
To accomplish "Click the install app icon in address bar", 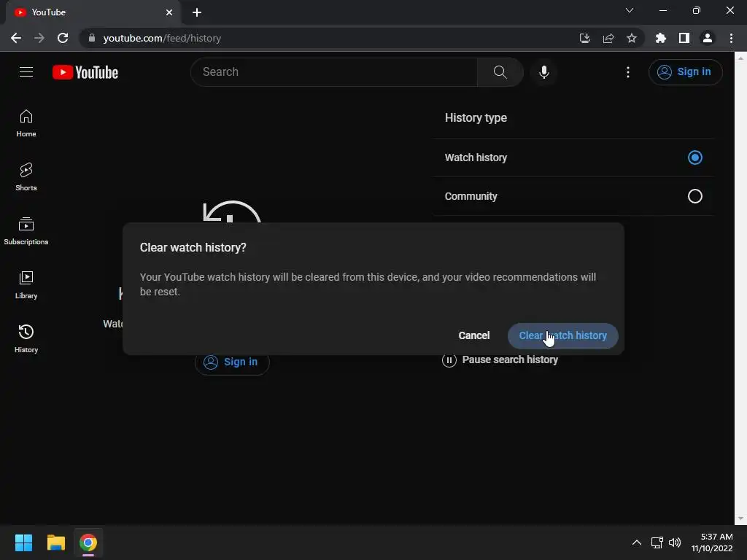I will coord(584,38).
